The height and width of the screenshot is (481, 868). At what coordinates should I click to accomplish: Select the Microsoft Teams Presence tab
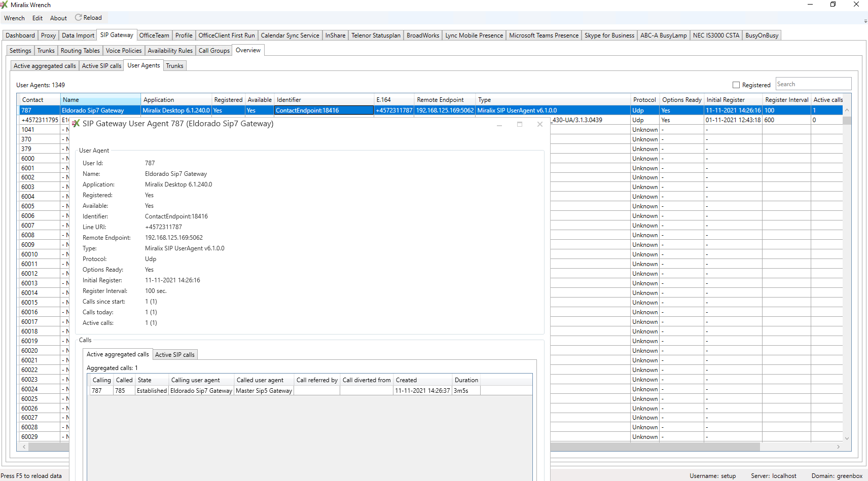(544, 35)
